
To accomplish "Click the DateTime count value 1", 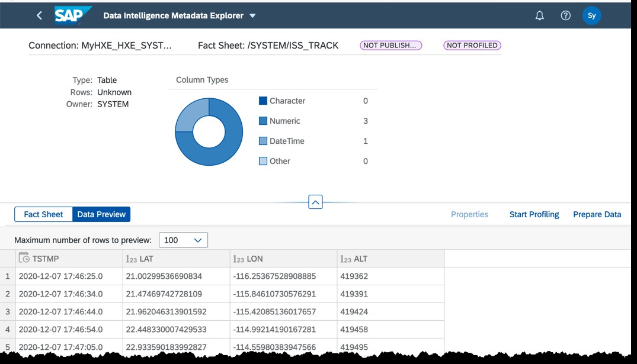I will 366,141.
